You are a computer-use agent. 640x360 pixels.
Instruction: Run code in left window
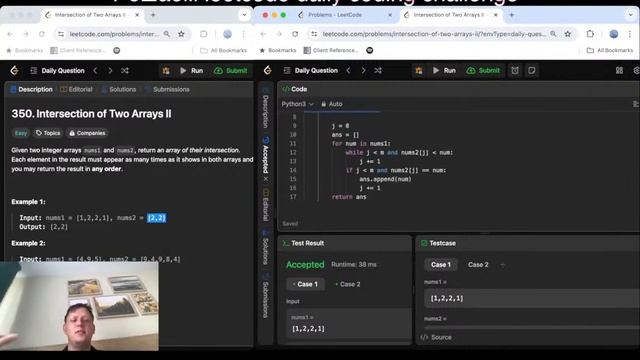pos(191,71)
